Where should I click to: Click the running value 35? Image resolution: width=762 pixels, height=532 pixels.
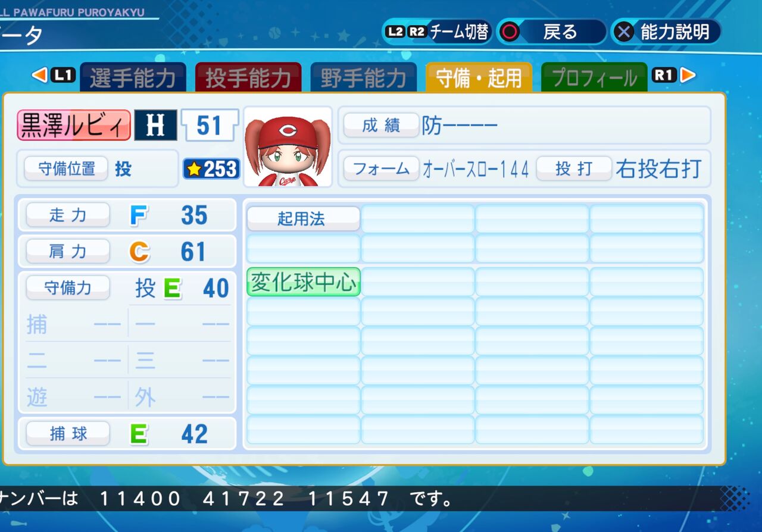[194, 215]
